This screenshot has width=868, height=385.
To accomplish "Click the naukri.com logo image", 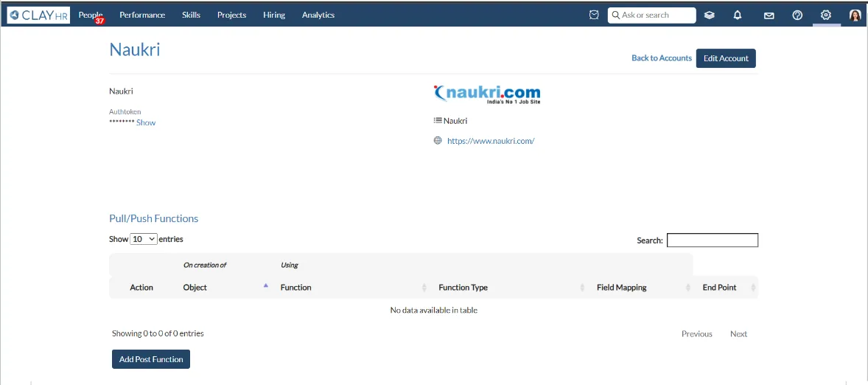I will (487, 94).
